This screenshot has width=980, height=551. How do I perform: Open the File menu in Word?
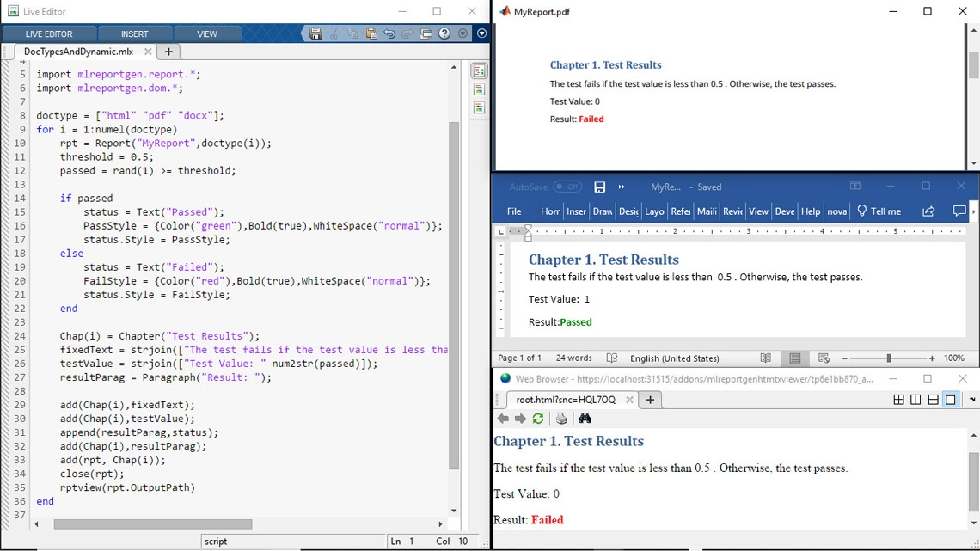(514, 211)
